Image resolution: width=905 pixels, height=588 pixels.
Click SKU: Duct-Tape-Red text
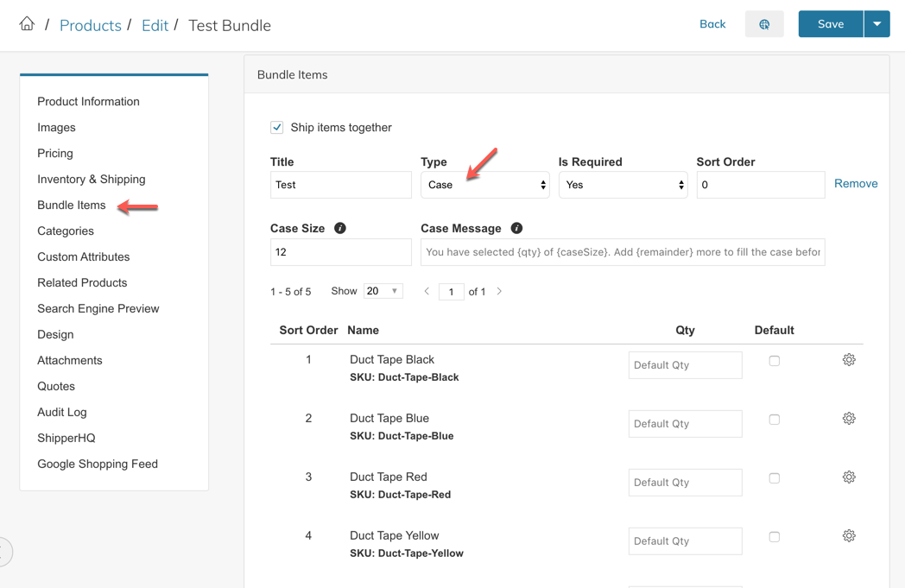(x=400, y=495)
